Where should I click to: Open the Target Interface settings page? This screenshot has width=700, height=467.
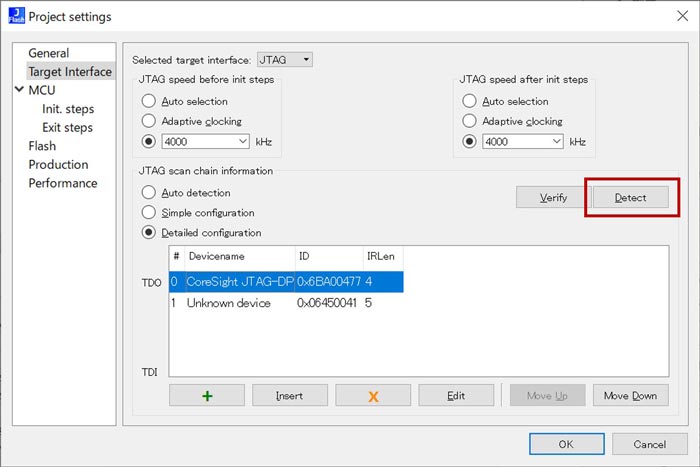coord(70,71)
